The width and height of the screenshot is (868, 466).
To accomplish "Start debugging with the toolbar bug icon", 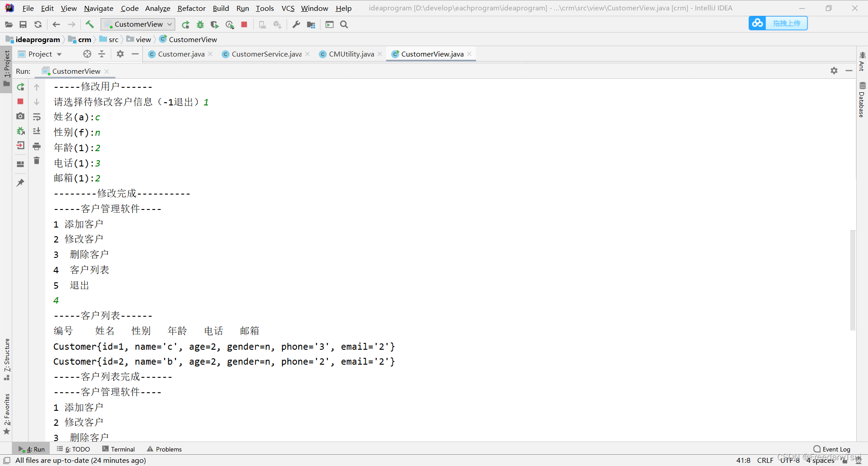I will 200,24.
